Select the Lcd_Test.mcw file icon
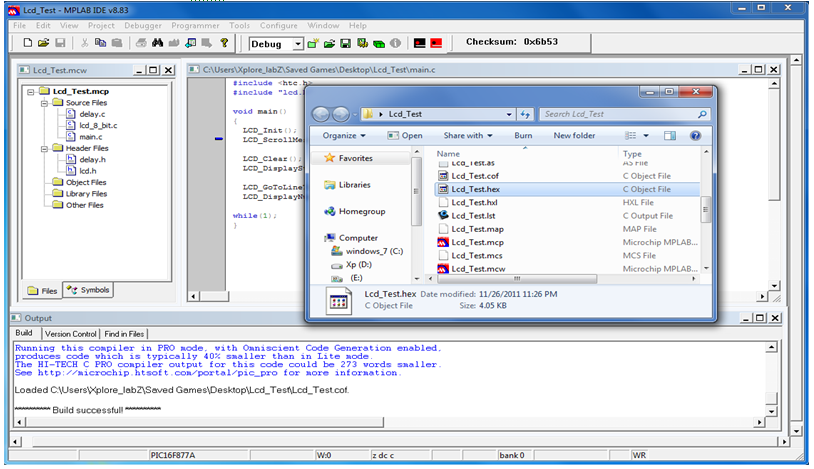 [x=443, y=269]
